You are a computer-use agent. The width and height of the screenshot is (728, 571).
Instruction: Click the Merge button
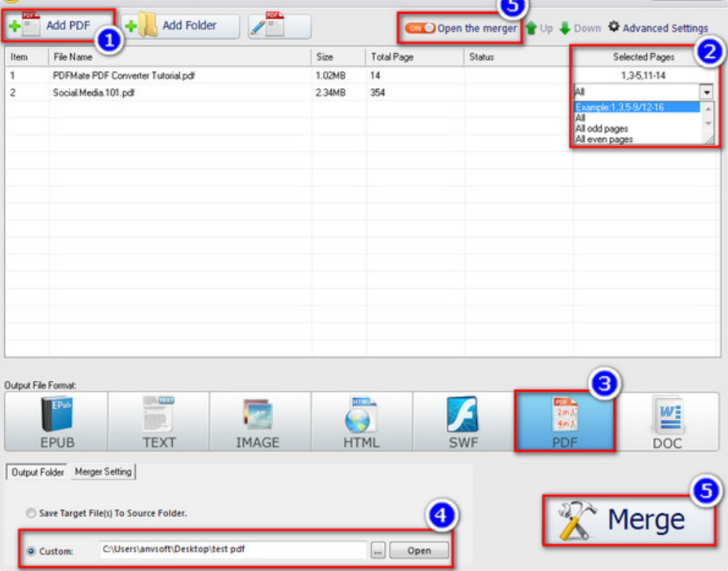pos(629,520)
